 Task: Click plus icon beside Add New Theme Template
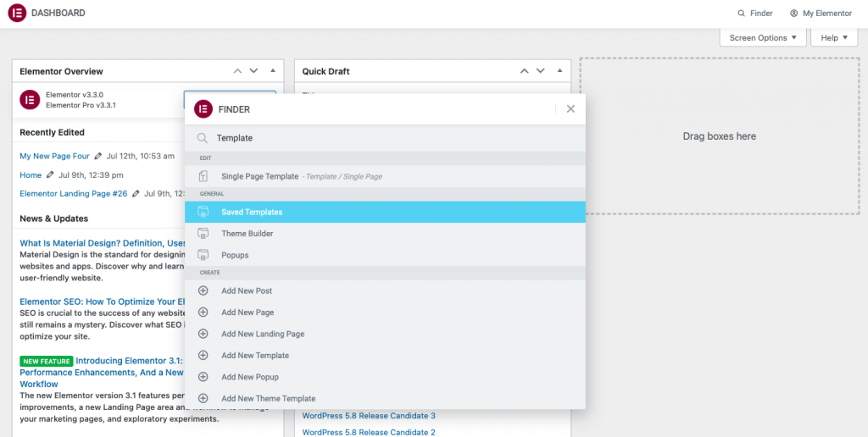pos(203,398)
